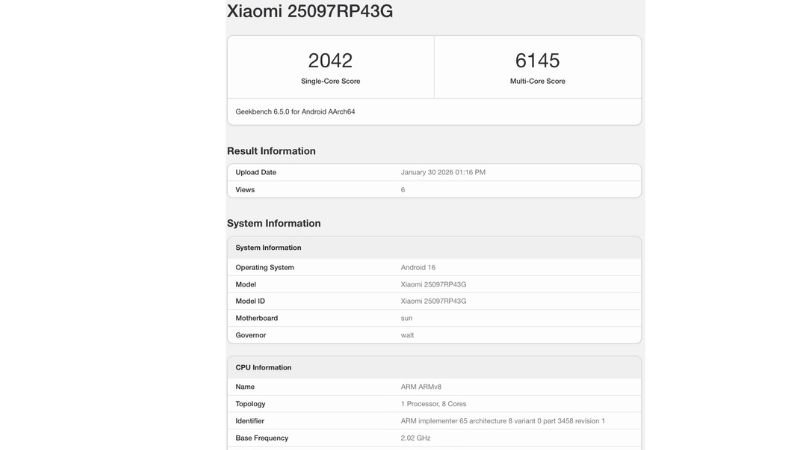Select the ARM implementer 65 identifier value
The height and width of the screenshot is (450, 800).
tap(503, 421)
